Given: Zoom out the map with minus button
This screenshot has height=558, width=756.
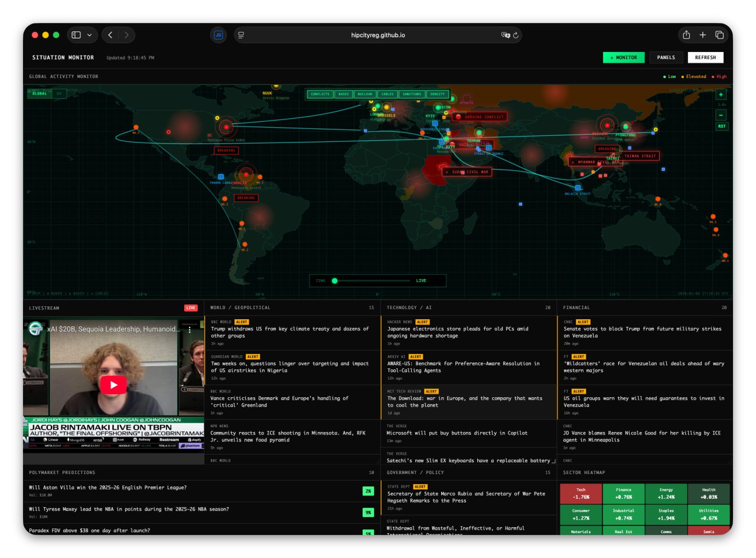Looking at the screenshot, I should [x=721, y=115].
